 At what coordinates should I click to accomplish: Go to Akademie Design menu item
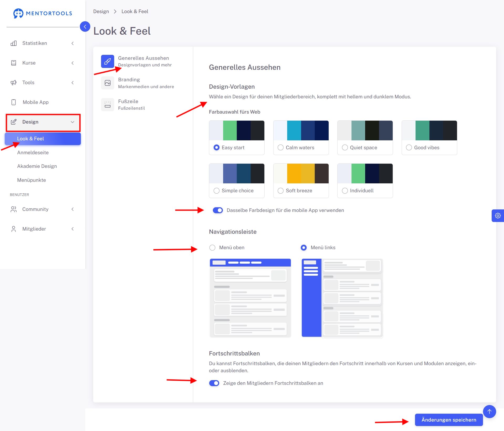(37, 166)
